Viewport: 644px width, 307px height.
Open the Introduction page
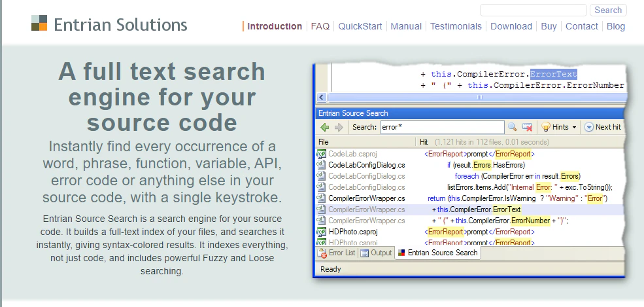275,26
